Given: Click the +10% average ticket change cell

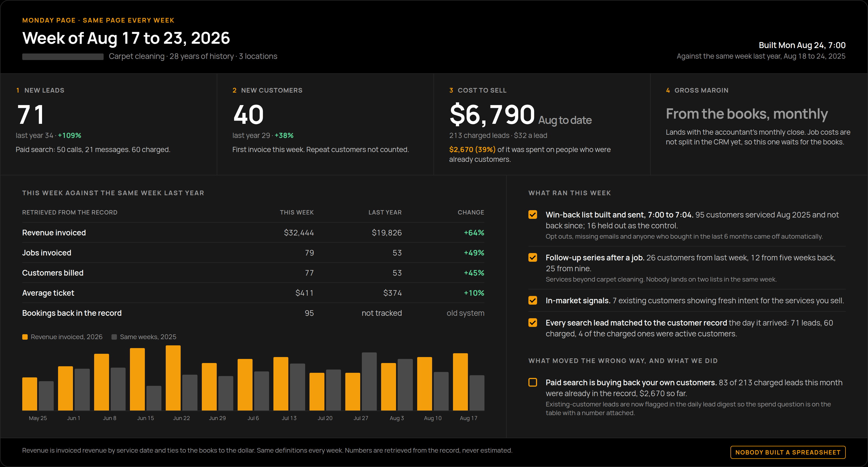Looking at the screenshot, I should click(474, 293).
